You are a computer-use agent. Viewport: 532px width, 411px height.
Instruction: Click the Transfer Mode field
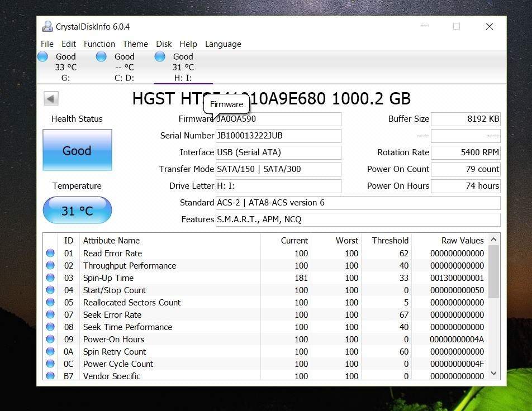coord(278,169)
